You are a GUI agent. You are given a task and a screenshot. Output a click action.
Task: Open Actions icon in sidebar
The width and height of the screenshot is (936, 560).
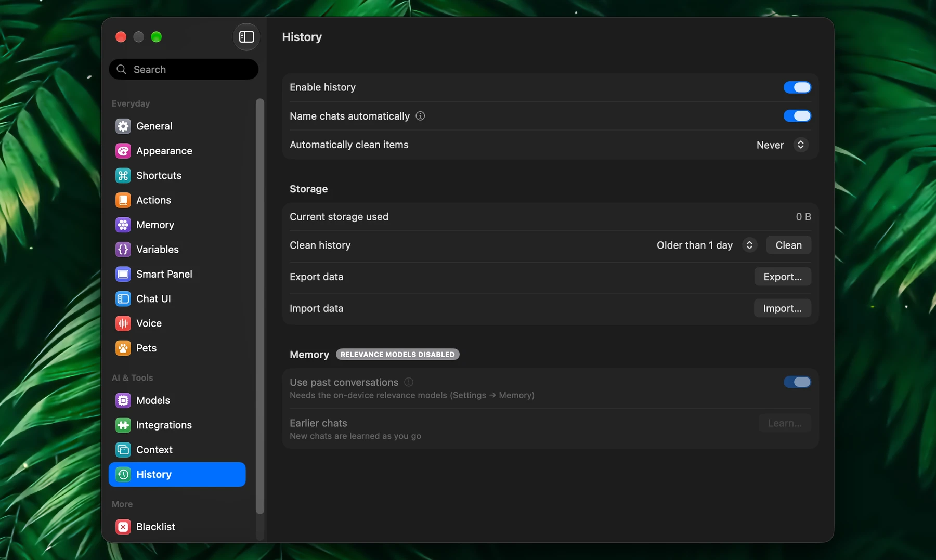[123, 200]
